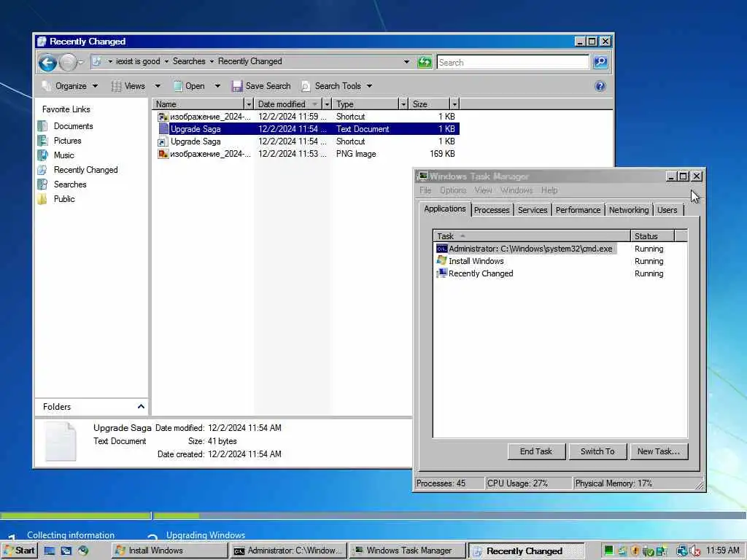Image resolution: width=747 pixels, height=560 pixels.
Task: Open Explorer help question mark icon
Action: 600,86
